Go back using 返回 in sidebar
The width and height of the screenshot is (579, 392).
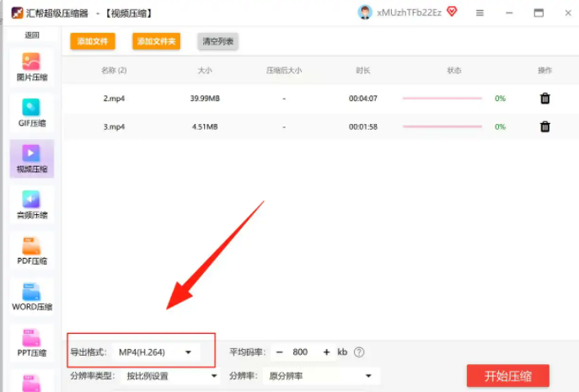click(x=32, y=35)
